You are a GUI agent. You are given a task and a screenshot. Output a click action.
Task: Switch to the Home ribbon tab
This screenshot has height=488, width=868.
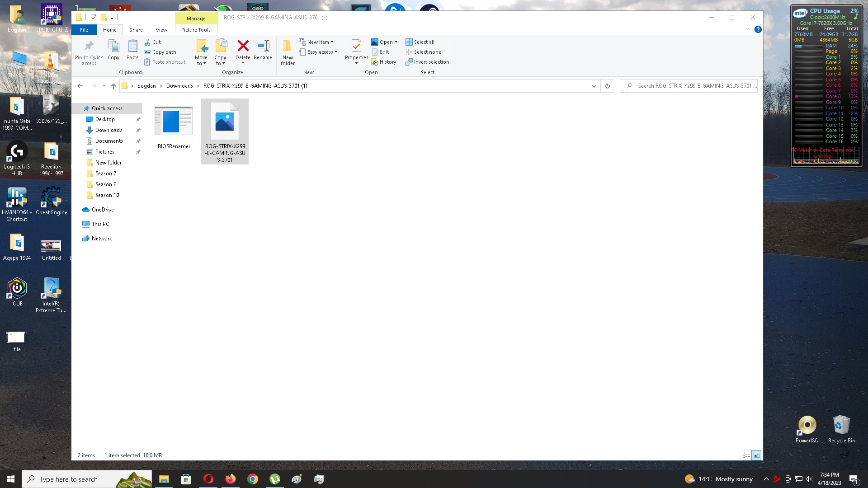[110, 30]
